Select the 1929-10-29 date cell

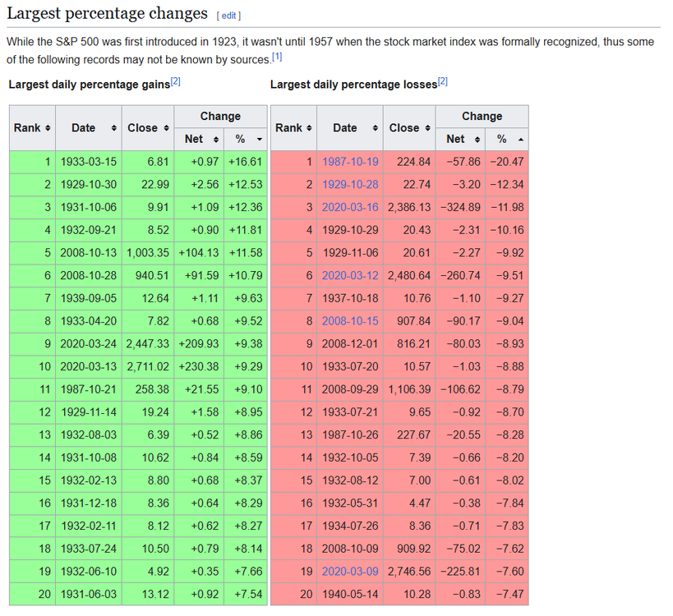[350, 230]
